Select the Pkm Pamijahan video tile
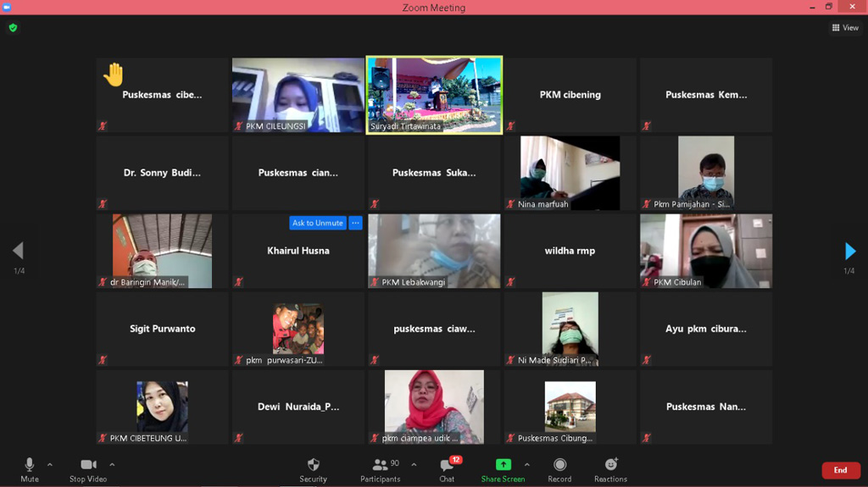 click(706, 174)
